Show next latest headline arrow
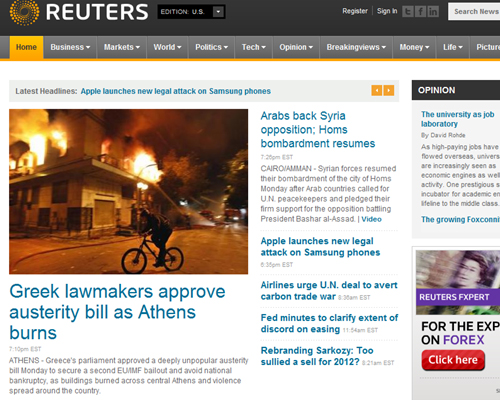The height and width of the screenshot is (400, 500). tap(389, 90)
